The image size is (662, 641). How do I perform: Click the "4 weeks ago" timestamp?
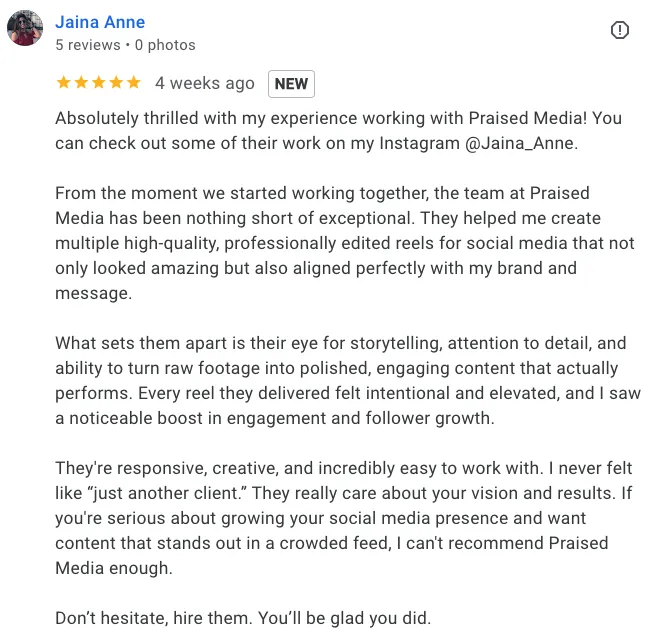pyautogui.click(x=205, y=84)
